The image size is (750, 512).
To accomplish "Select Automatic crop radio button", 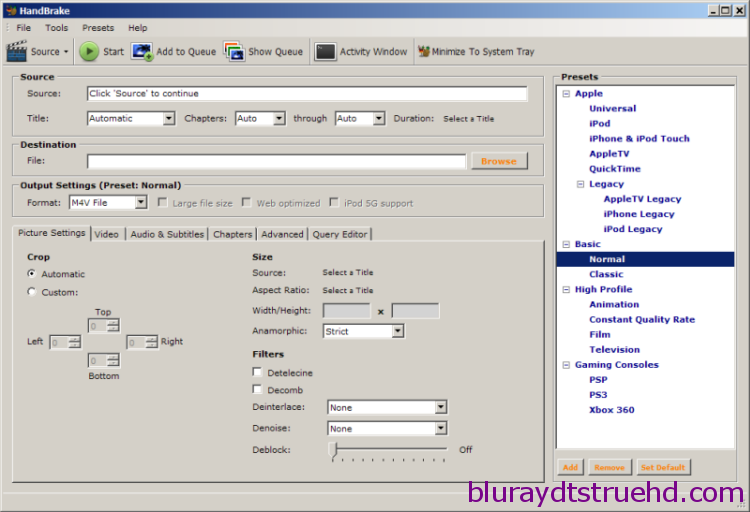I will (x=32, y=273).
